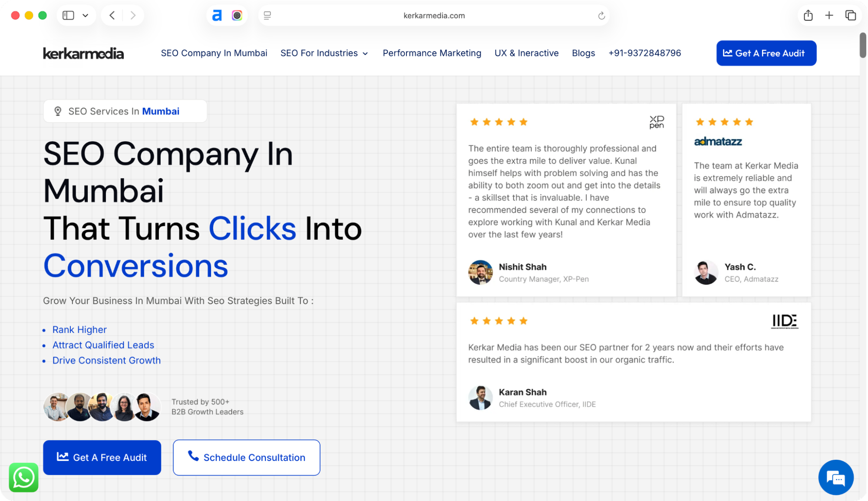Screen dimensions: 868x501
Task: Expand the SEO For Industries dropdown
Action: point(324,53)
